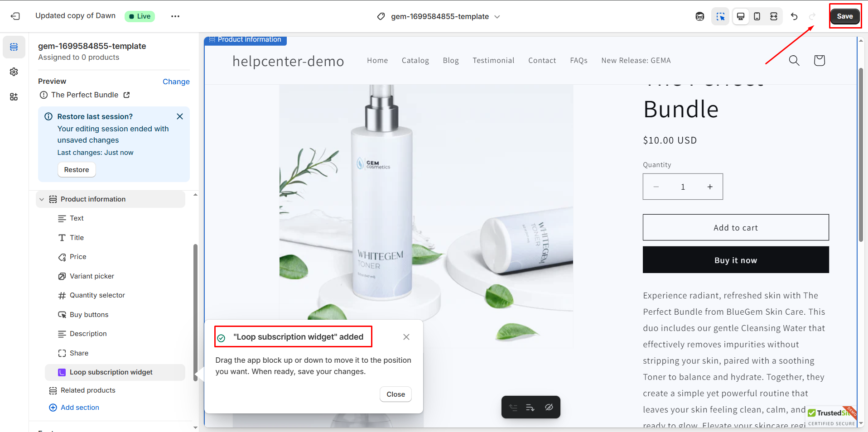Image resolution: width=868 pixels, height=432 pixels.
Task: Click the Title block T icon
Action: [62, 238]
